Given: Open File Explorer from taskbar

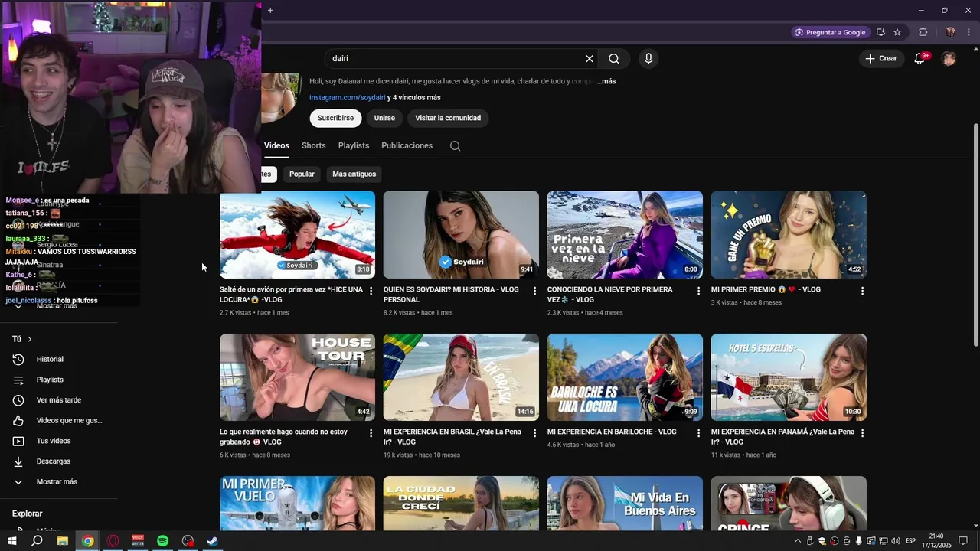Looking at the screenshot, I should pyautogui.click(x=62, y=541).
